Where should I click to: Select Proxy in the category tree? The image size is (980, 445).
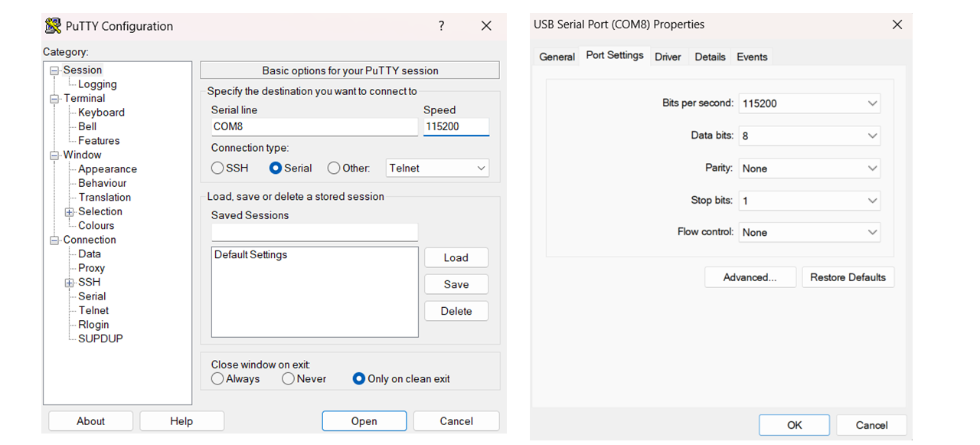click(x=91, y=268)
